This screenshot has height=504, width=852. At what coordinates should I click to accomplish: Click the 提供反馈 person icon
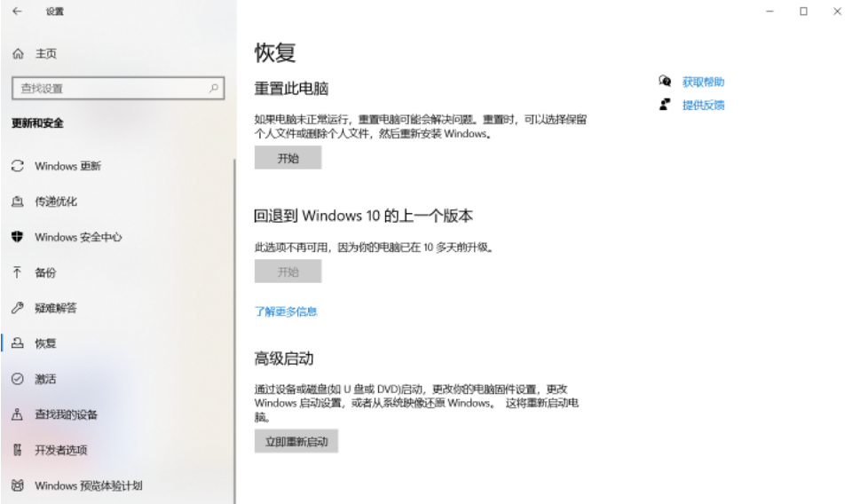(x=665, y=105)
